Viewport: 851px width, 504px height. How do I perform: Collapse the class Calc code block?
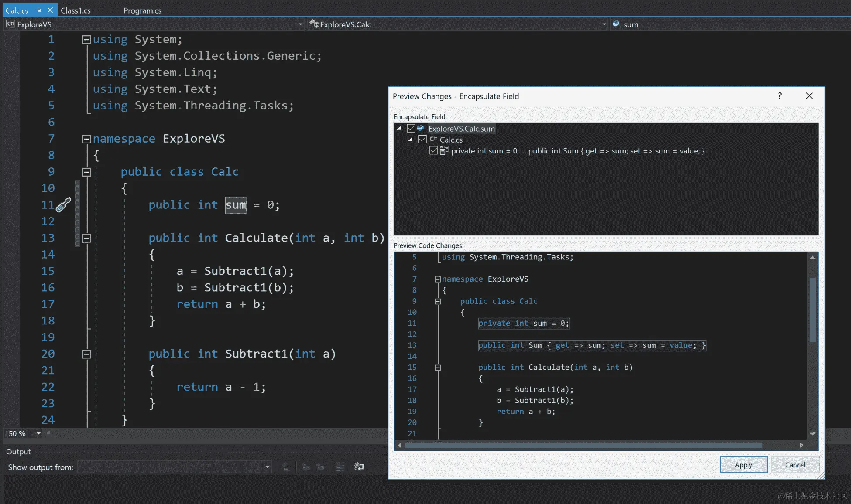coord(86,172)
